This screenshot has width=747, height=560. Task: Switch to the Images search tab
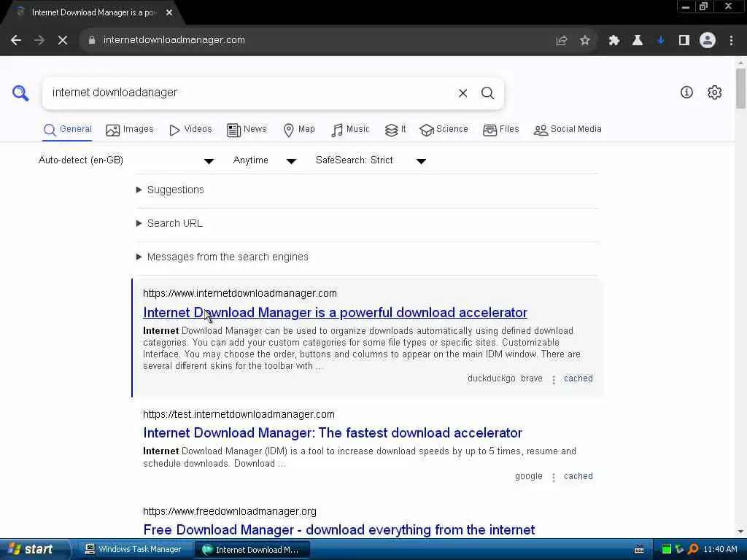point(130,130)
